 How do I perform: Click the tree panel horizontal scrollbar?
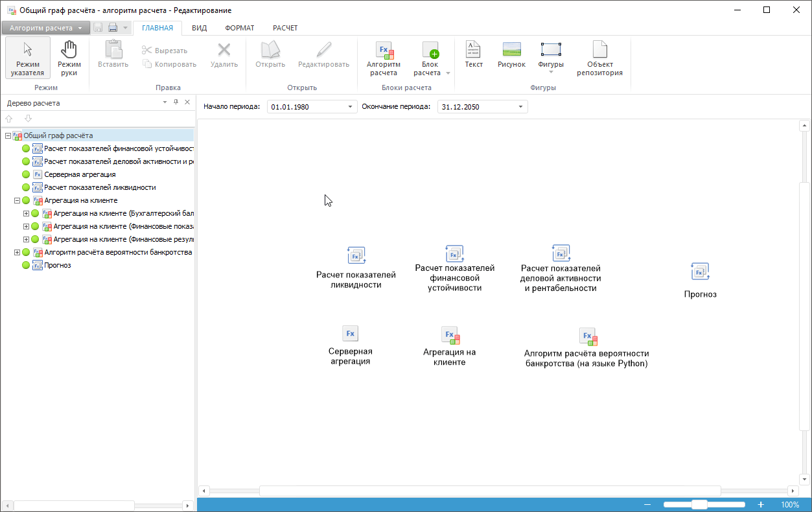(74, 506)
